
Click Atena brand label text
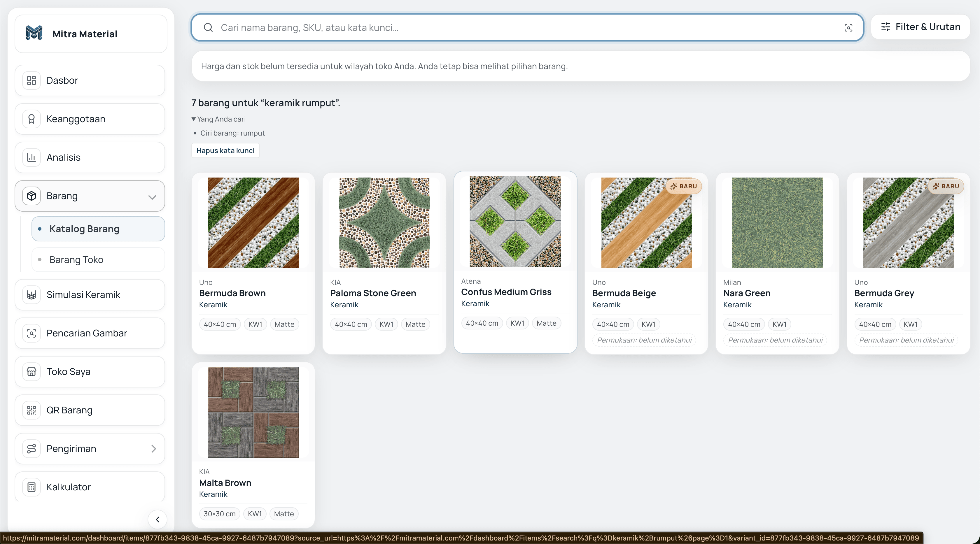[x=470, y=281]
